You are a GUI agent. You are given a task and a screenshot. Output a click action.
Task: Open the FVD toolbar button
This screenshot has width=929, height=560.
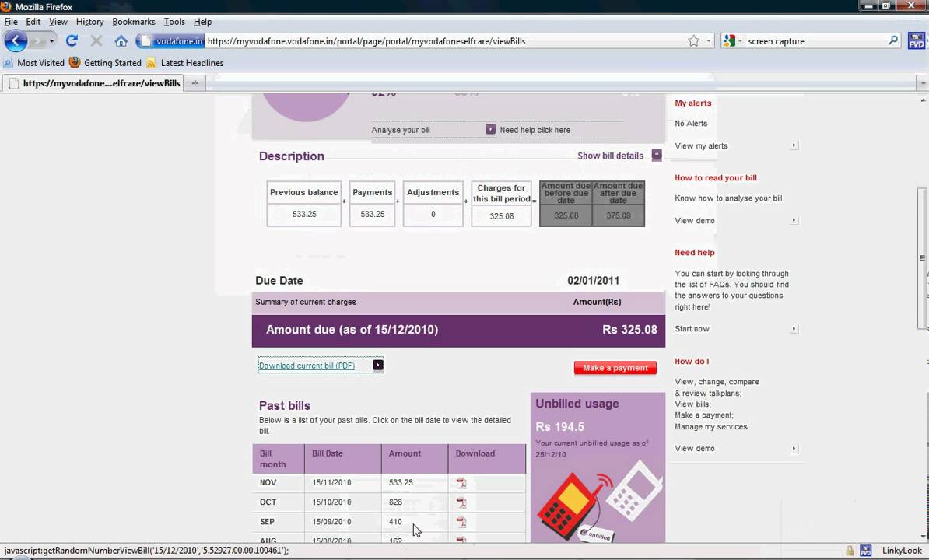point(916,41)
